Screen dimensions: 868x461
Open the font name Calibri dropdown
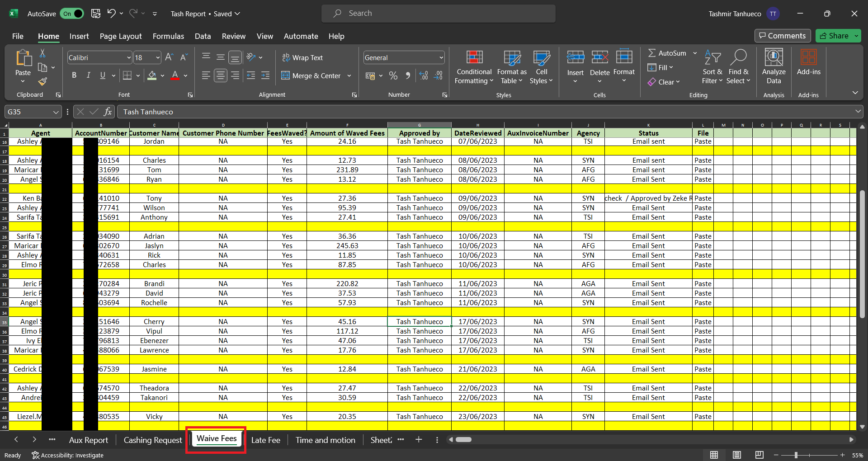point(129,58)
